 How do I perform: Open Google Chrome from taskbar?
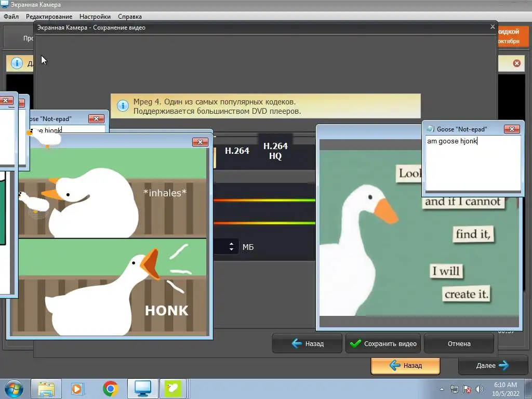pos(110,389)
